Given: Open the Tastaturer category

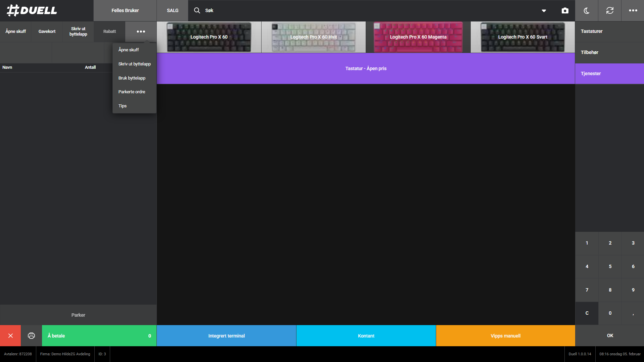Looking at the screenshot, I should pyautogui.click(x=609, y=31).
